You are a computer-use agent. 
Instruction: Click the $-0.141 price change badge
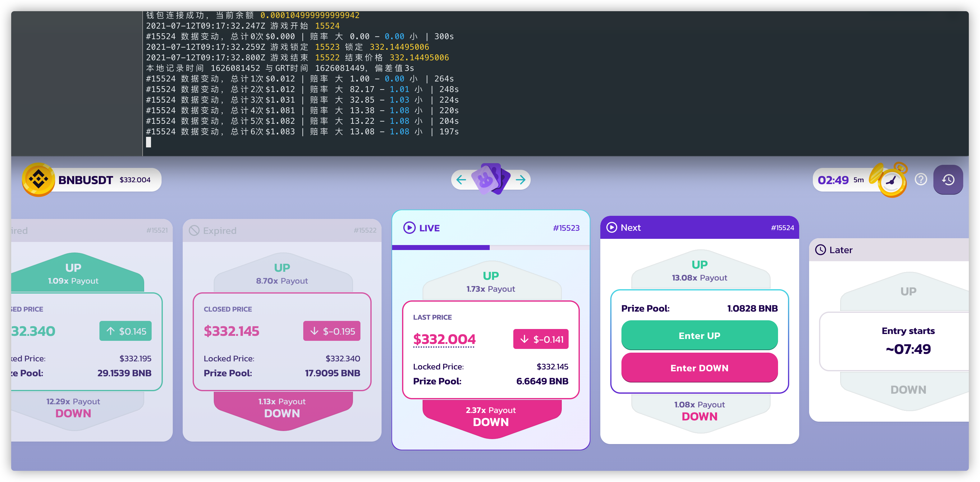click(x=541, y=339)
